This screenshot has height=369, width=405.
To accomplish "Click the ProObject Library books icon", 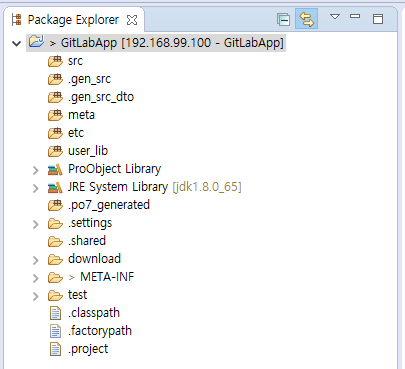I will [x=55, y=170].
